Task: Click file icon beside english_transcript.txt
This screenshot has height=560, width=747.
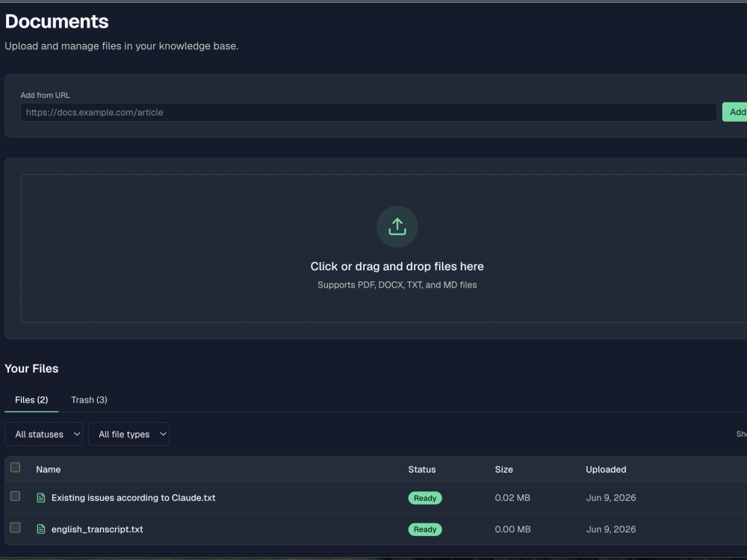Action: (x=41, y=529)
